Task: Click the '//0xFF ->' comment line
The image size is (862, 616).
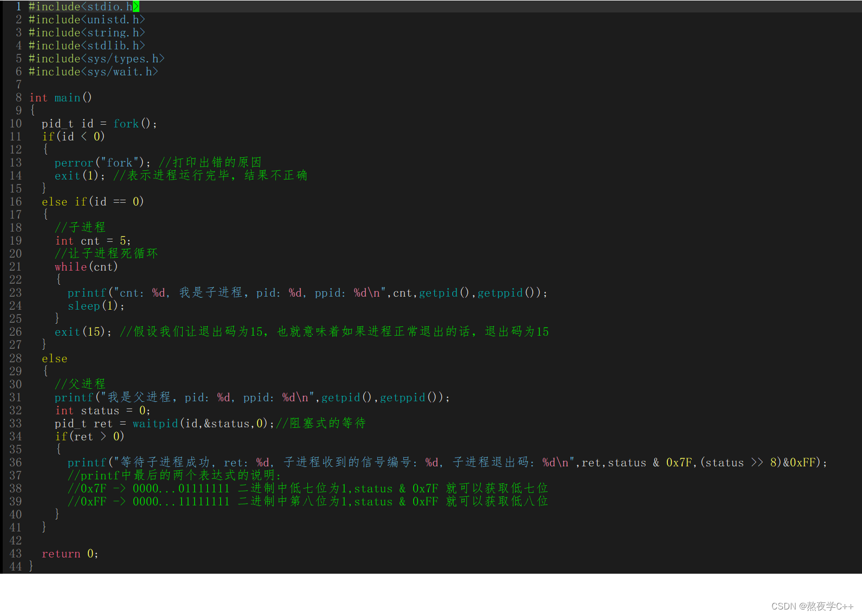Action: pyautogui.click(x=307, y=501)
